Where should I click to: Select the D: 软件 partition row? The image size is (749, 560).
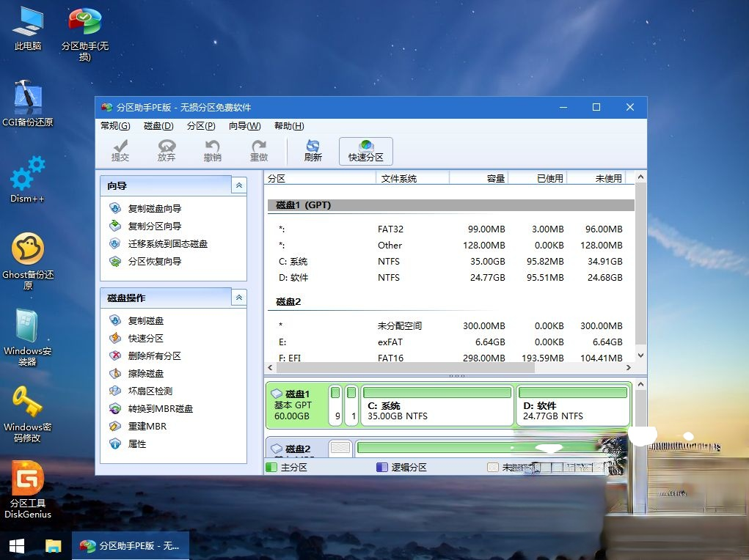tap(450, 278)
